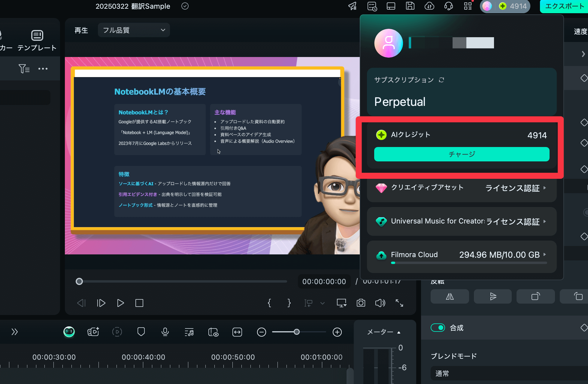This screenshot has width=588, height=384.
Task: Click the flip horizontal mirror icon
Action: [x=450, y=296]
